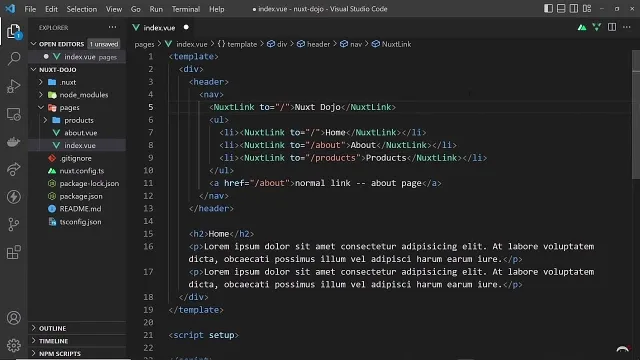Open Remote Explorer icon
This screenshot has height=360, width=640.
coord(13,114)
